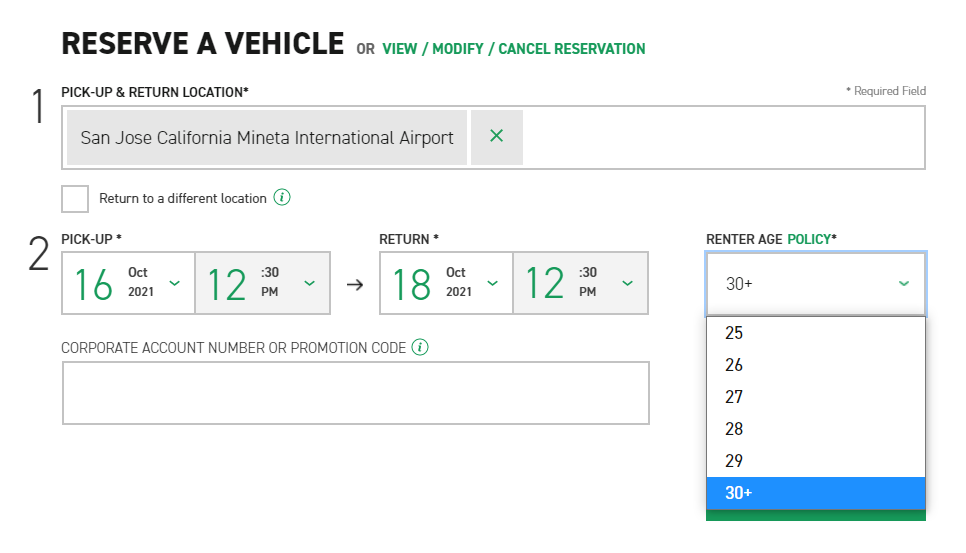Screen dimensions: 966x553
Task: Open the pick-up date dropdown showing 16 Oct
Action: coord(127,283)
